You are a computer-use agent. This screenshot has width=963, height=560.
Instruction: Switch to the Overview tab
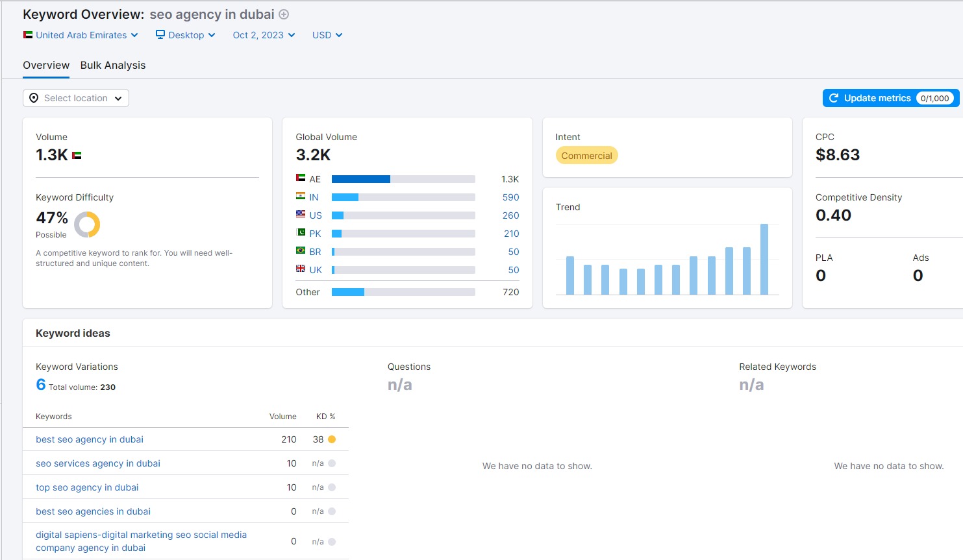pos(46,65)
